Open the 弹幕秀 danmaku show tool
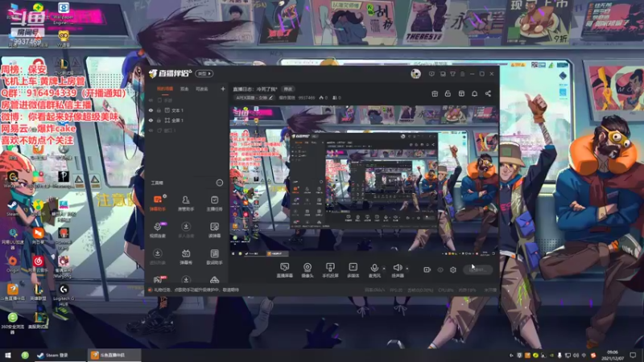The width and height of the screenshot is (644, 362). tap(186, 257)
